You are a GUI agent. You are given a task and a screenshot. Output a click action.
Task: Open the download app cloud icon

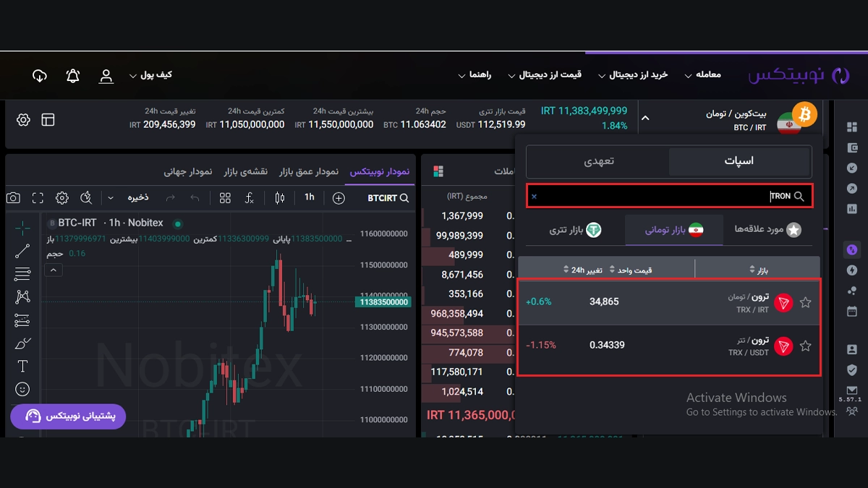[x=40, y=76]
